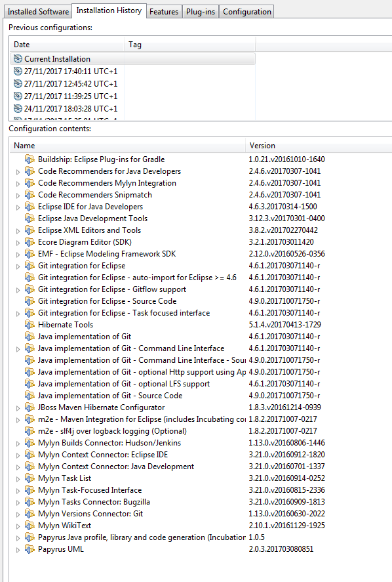Click icon for m2e Maven Integration feature
The image size is (392, 582).
pos(29,419)
